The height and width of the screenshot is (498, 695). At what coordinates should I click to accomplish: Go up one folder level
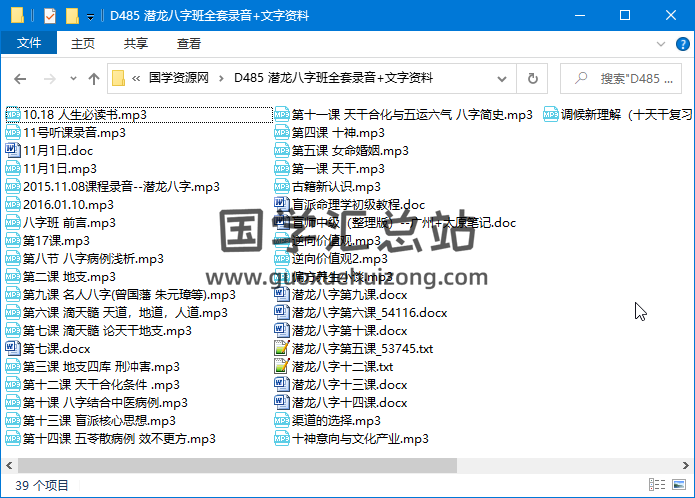94,79
